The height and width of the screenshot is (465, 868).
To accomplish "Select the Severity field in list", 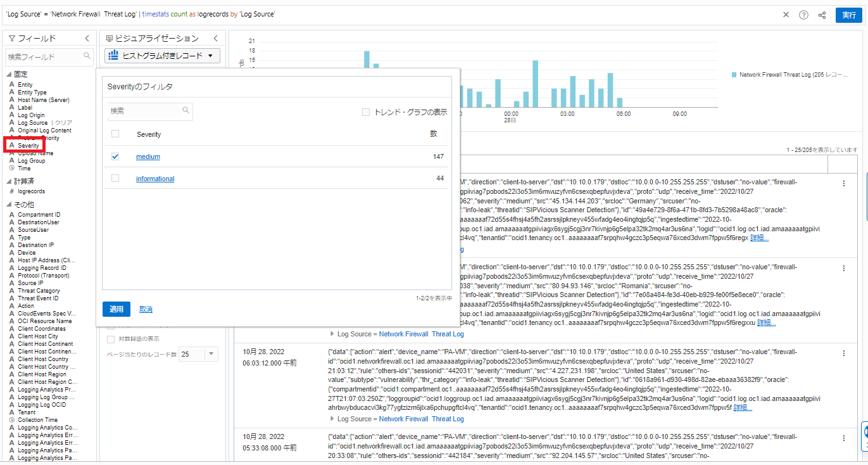I will (28, 146).
